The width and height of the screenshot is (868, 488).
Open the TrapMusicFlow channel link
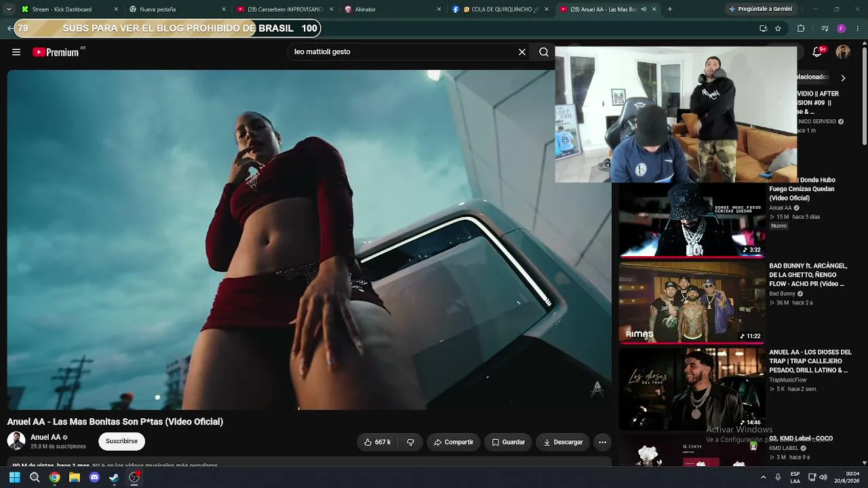click(x=788, y=380)
